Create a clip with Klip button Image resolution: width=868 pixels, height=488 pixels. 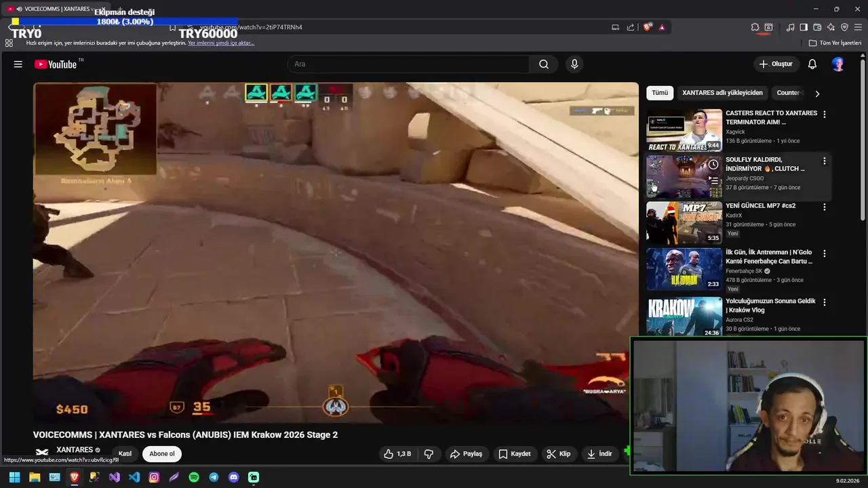pos(559,454)
